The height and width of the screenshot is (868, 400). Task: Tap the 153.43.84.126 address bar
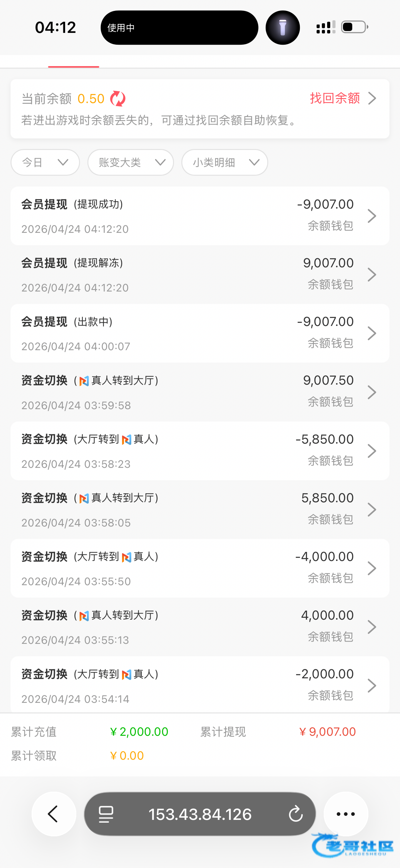[x=200, y=814]
